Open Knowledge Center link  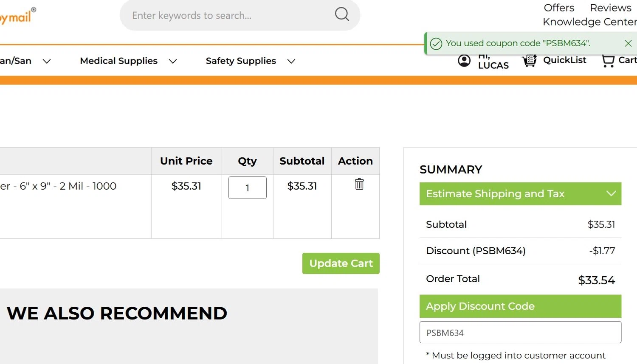tap(589, 22)
